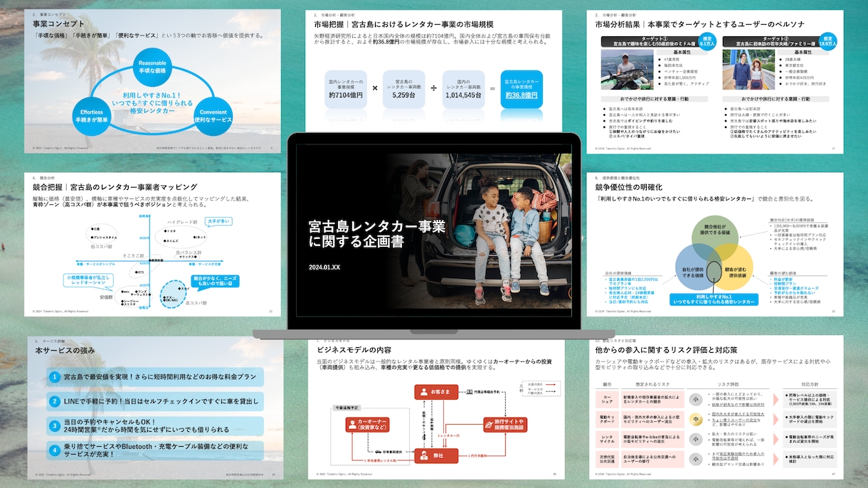The width and height of the screenshot is (868, 488).
Task: Click the multiplication sign in the market size formula
Action: click(375, 89)
